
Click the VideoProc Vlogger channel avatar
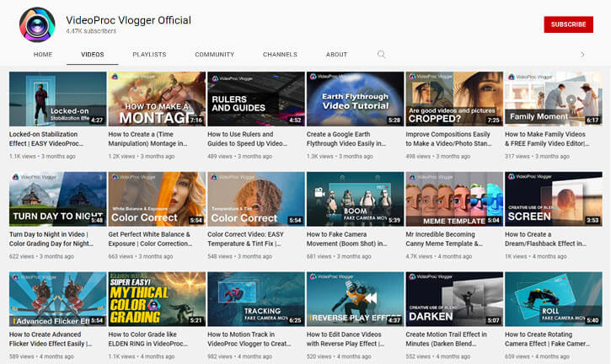36,24
